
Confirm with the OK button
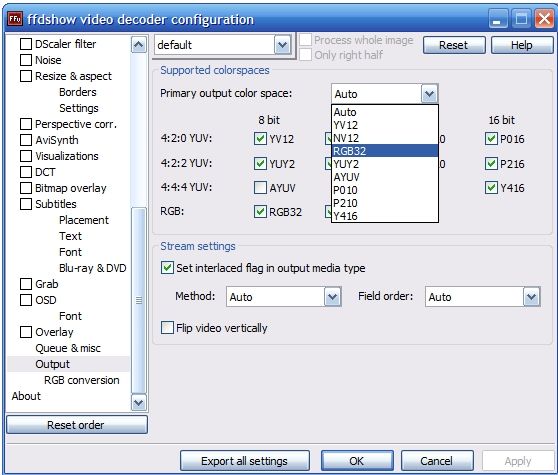[x=357, y=461]
